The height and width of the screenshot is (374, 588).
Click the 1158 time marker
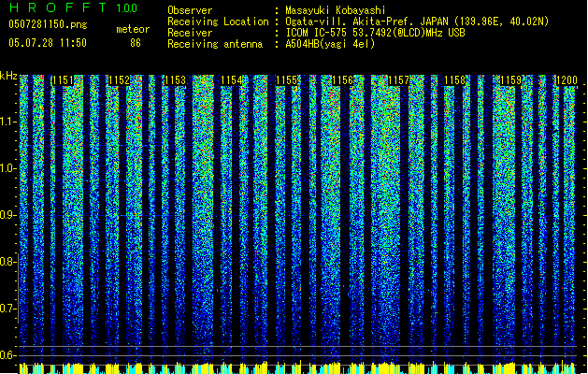[454, 80]
